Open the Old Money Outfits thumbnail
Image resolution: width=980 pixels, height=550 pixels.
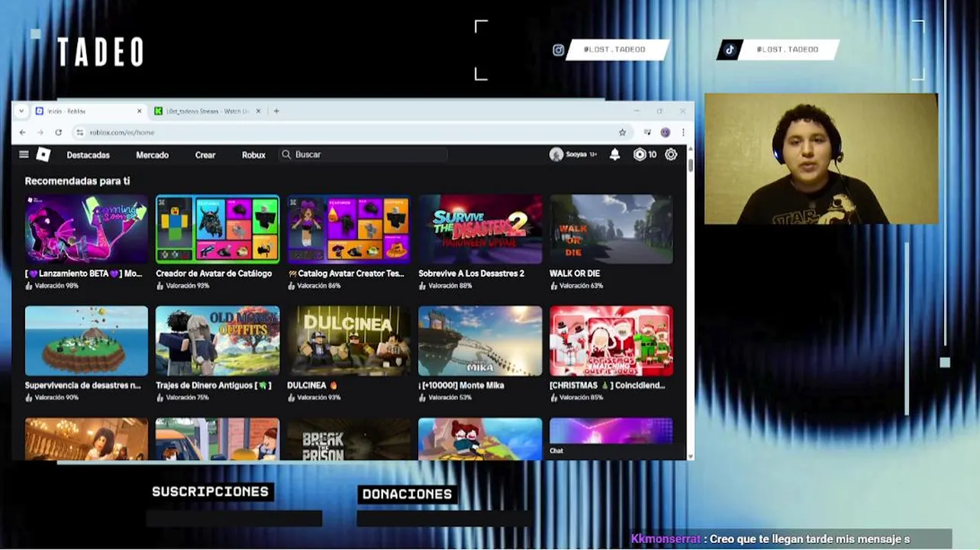click(218, 341)
